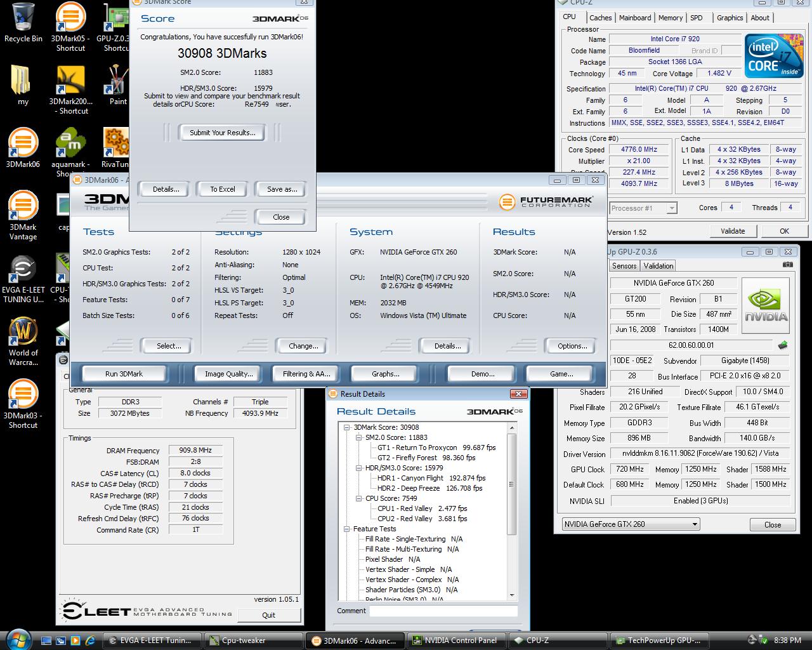This screenshot has height=650, width=812.
Task: Click the Comment input field
Action: [x=443, y=611]
